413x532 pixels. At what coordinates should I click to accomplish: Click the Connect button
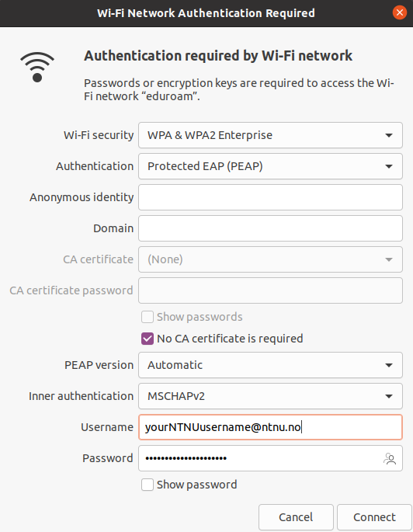[x=374, y=517]
